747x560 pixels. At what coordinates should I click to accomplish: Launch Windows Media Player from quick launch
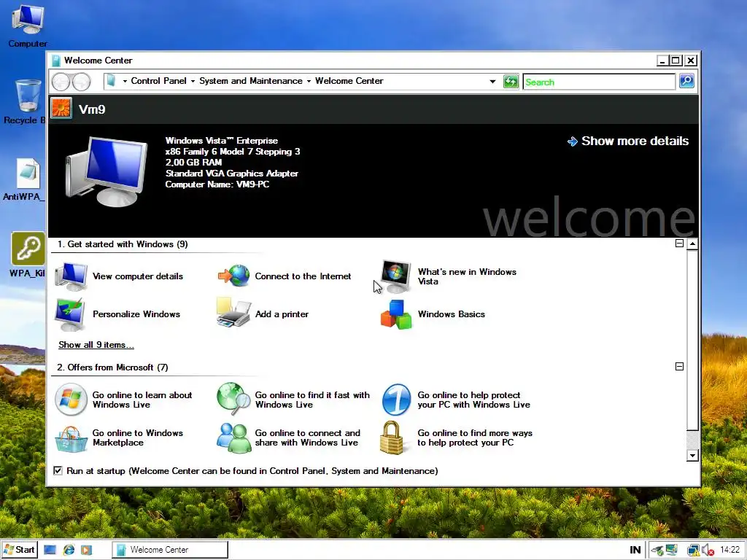coord(86,550)
